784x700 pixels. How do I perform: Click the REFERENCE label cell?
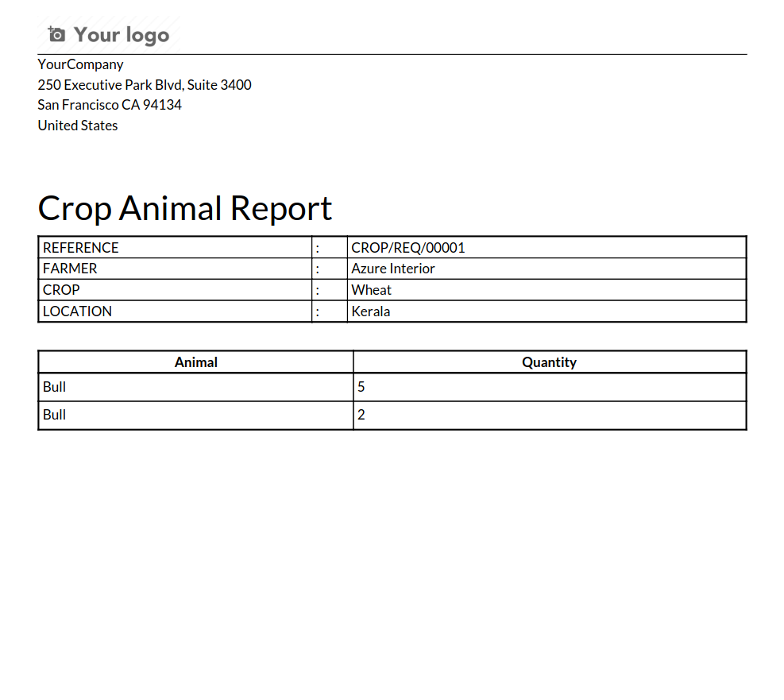[x=81, y=248]
